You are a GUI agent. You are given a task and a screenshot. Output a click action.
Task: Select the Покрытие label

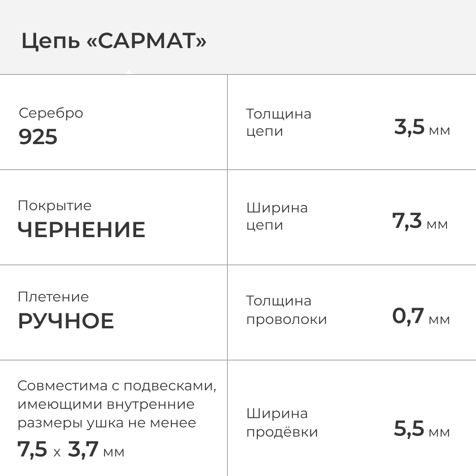[x=55, y=205]
